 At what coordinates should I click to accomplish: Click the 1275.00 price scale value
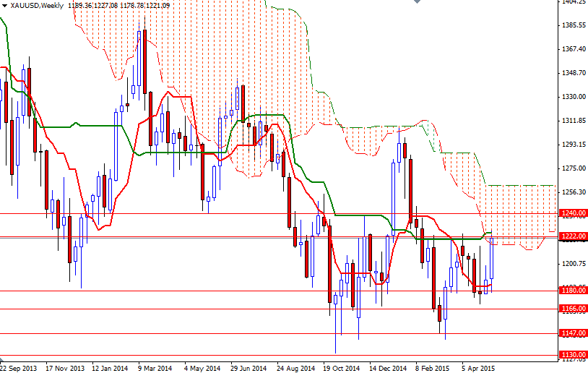[x=574, y=168]
